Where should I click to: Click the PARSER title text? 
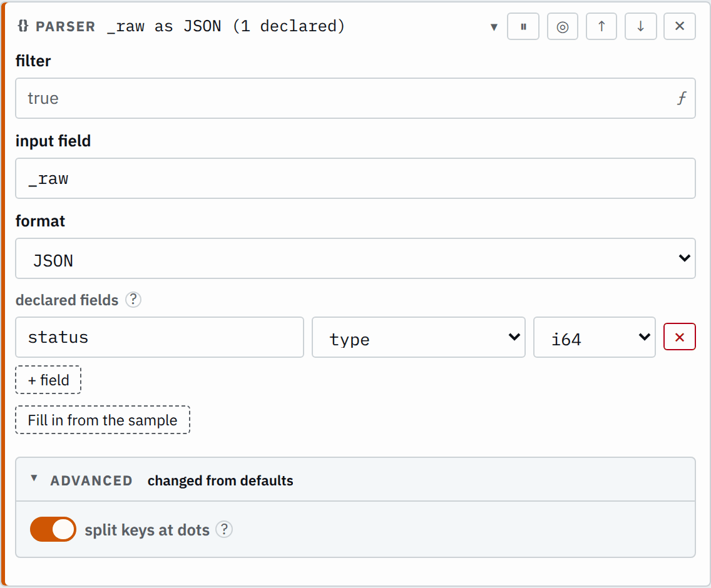[x=65, y=27]
